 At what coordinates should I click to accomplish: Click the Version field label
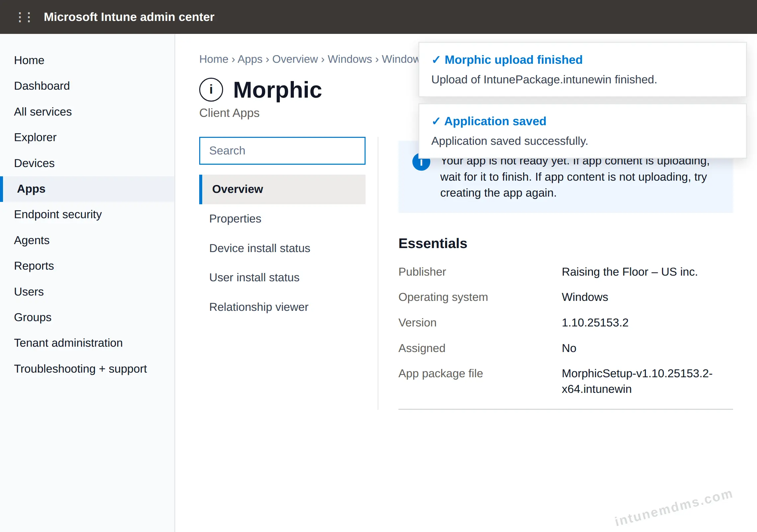coord(417,322)
